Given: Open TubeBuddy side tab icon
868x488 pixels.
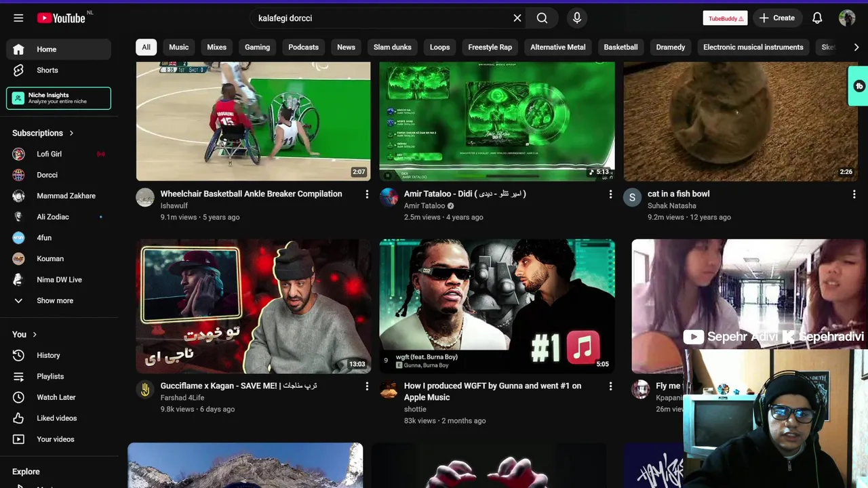Looking at the screenshot, I should pyautogui.click(x=859, y=86).
